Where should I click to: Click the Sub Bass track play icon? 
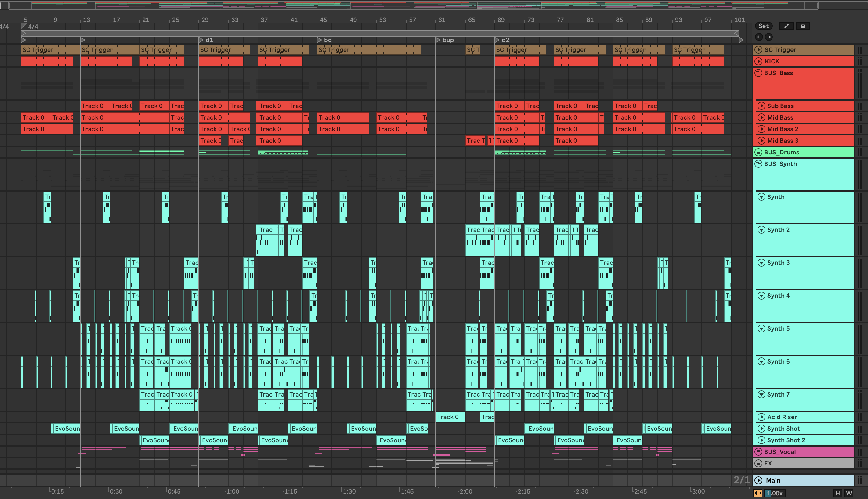[761, 106]
